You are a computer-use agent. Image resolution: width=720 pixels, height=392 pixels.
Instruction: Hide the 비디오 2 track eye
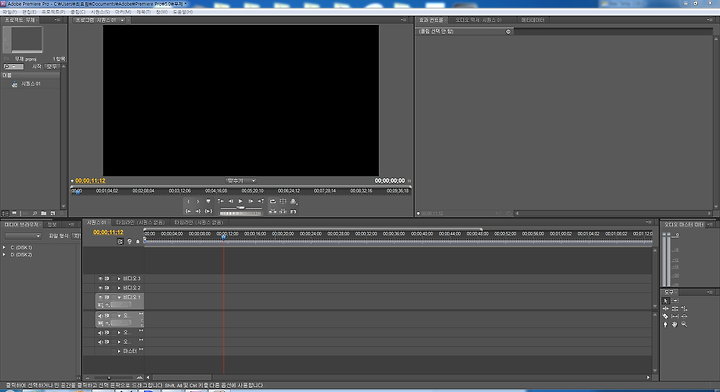(x=101, y=288)
